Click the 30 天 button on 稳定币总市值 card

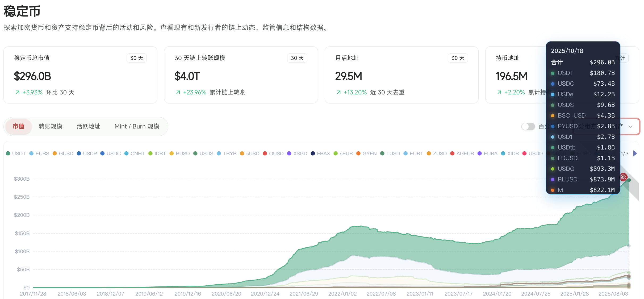[136, 58]
